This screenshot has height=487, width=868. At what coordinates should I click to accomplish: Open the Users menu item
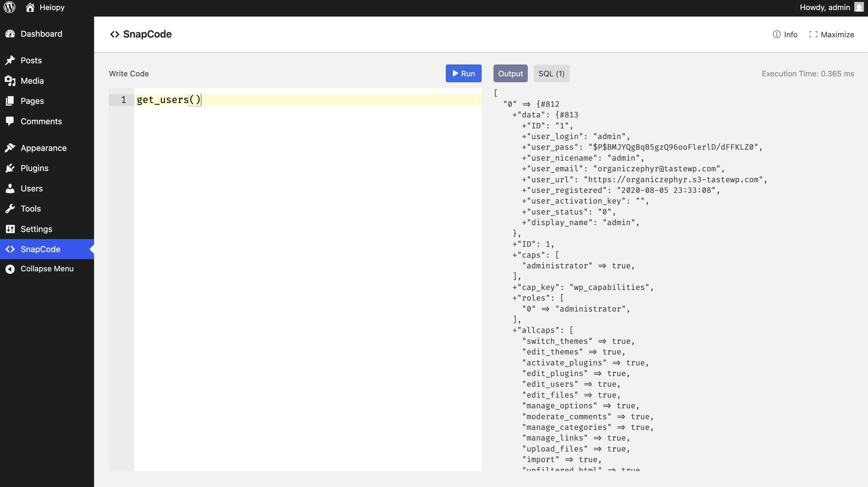[32, 188]
